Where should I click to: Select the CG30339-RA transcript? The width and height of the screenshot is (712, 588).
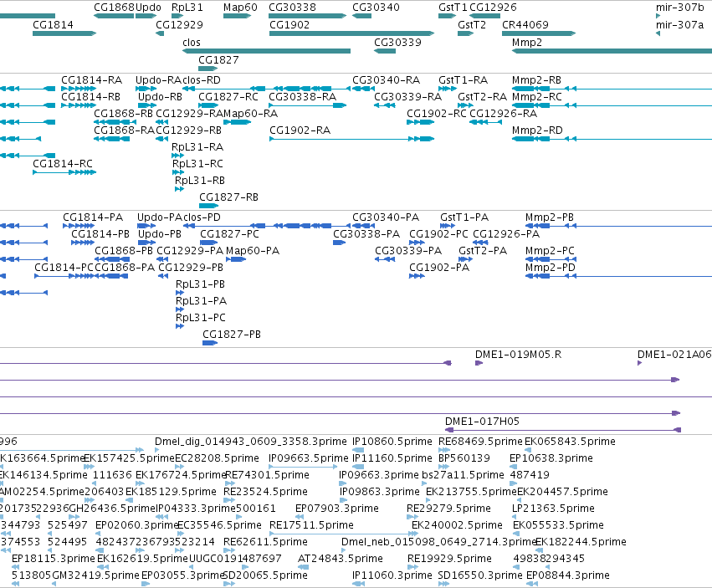click(385, 105)
